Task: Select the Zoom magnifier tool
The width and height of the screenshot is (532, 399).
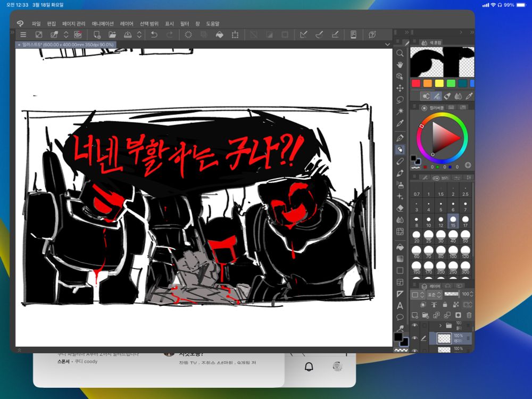Action: coord(400,53)
